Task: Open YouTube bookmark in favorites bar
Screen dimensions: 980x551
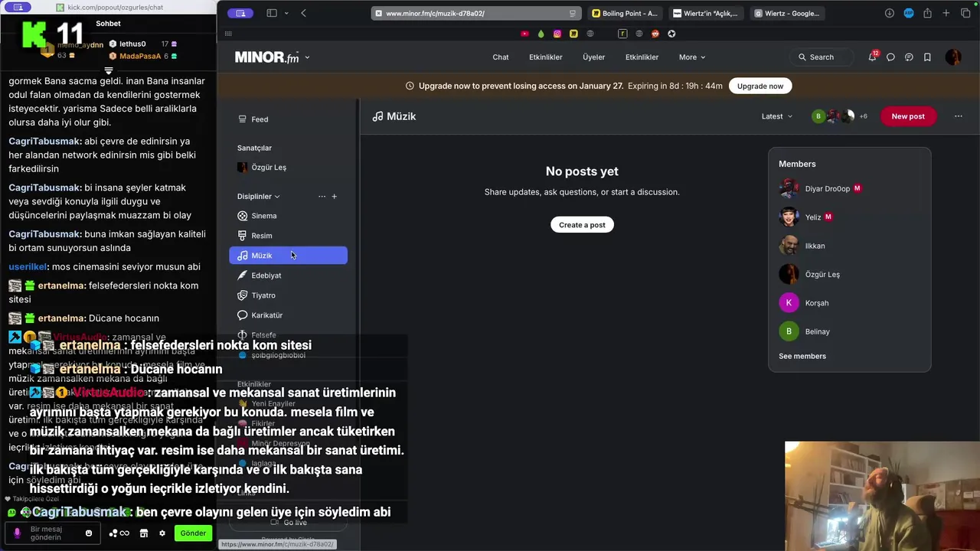Action: pos(524,34)
